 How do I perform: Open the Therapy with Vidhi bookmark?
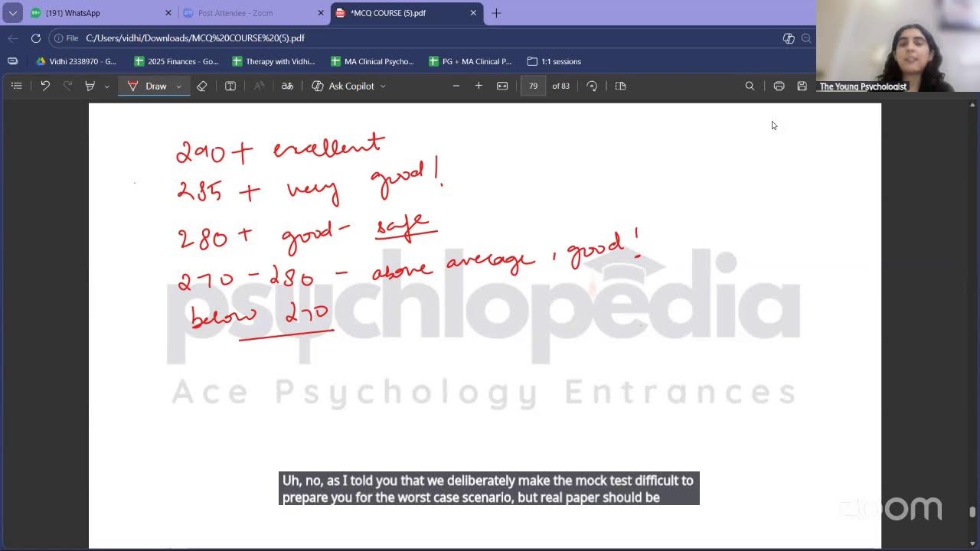tap(273, 61)
